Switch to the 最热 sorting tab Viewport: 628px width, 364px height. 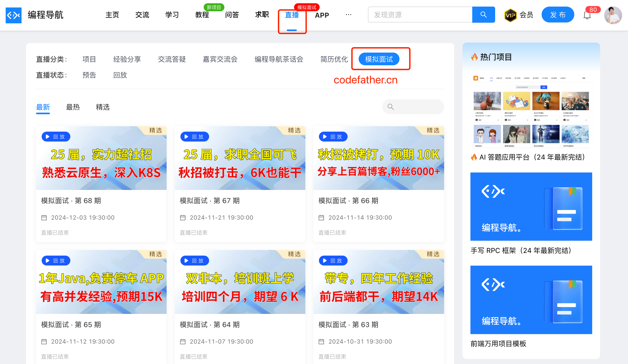tap(73, 107)
